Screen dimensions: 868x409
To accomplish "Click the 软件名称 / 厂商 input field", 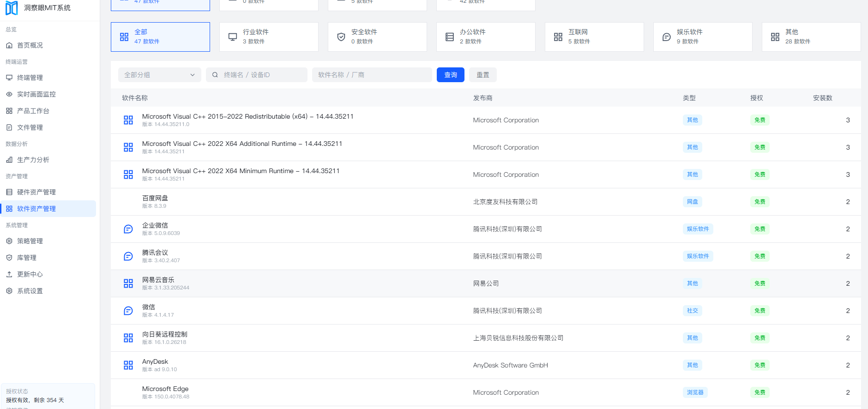I will click(x=372, y=75).
